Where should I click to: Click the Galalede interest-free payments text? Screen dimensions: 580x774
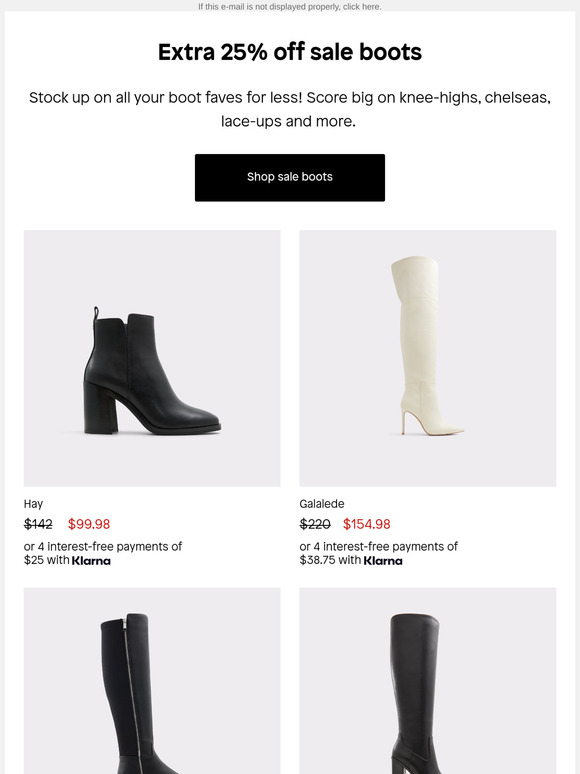(379, 553)
